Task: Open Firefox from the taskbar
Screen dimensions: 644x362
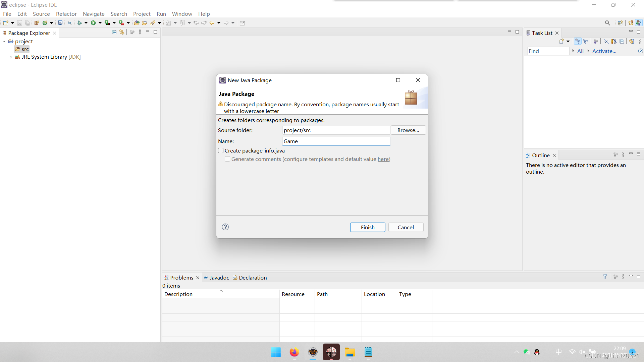Action: tap(294, 352)
